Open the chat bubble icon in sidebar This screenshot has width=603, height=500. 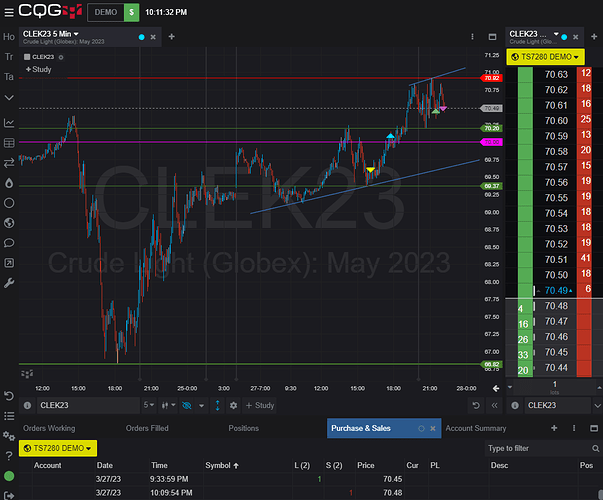(9, 243)
